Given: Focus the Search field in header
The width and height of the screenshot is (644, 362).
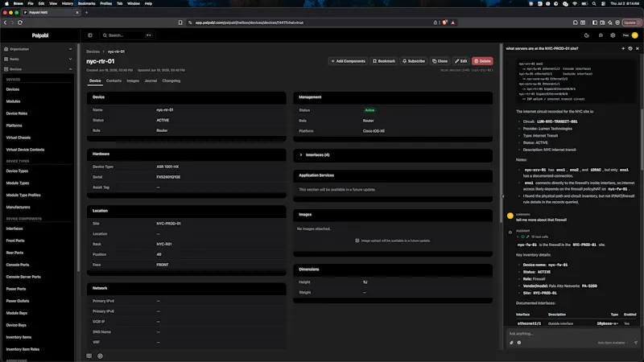Looking at the screenshot, I should click(127, 35).
